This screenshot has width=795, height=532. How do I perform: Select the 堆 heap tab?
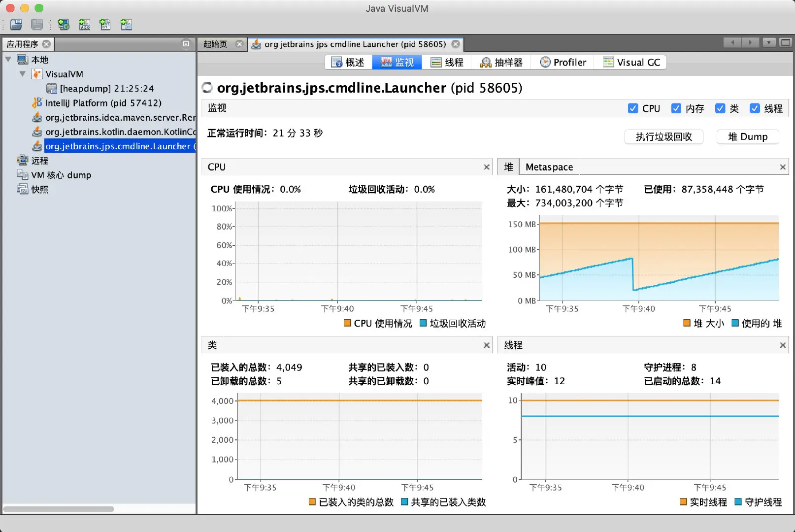pos(509,167)
